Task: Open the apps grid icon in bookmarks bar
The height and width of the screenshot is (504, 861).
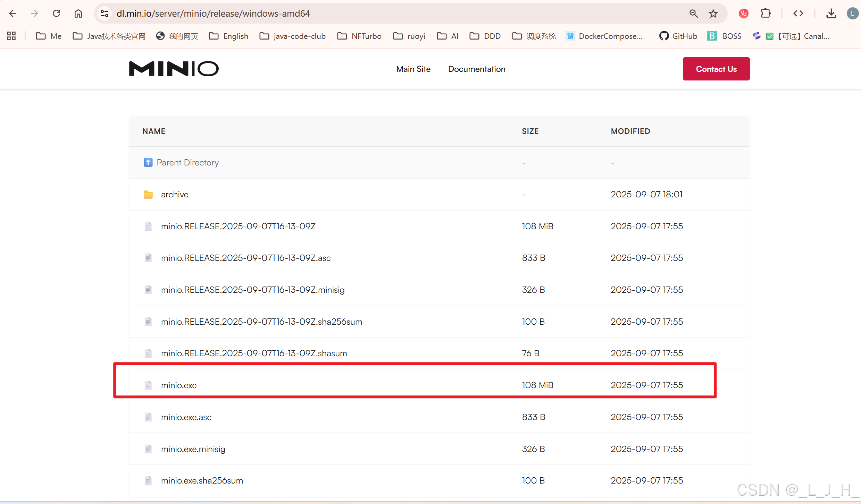Action: (x=11, y=36)
